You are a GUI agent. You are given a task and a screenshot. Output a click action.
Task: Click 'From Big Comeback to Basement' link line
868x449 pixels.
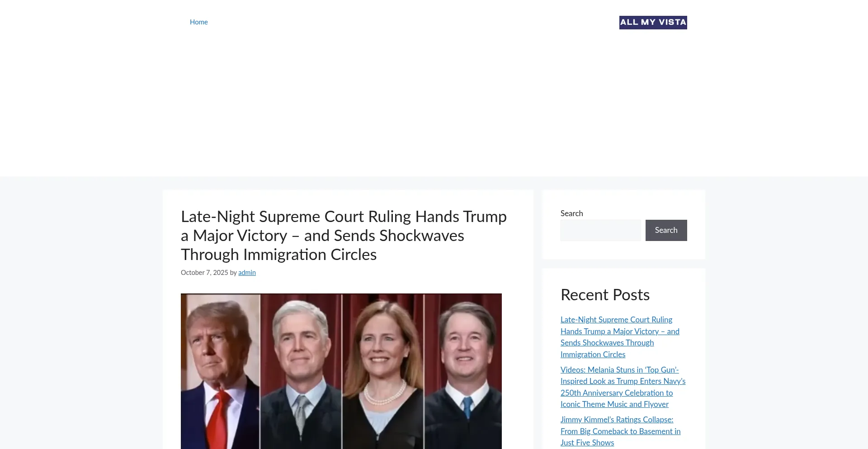point(620,431)
